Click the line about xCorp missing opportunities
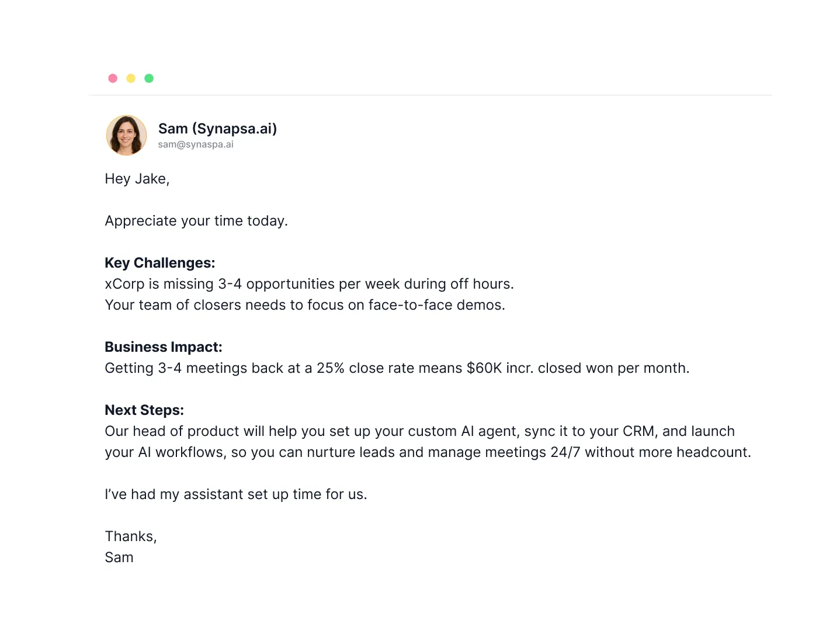Viewport: 840px width, 620px height. point(309,284)
